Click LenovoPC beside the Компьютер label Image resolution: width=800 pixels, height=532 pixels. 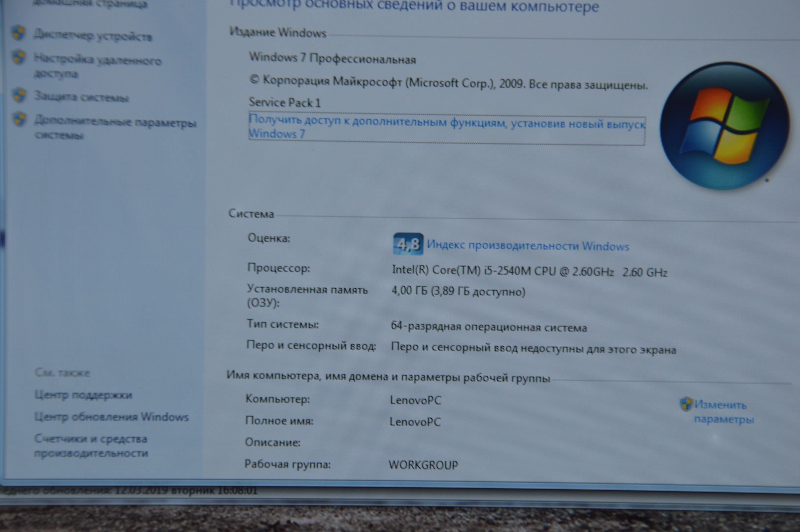click(x=415, y=400)
